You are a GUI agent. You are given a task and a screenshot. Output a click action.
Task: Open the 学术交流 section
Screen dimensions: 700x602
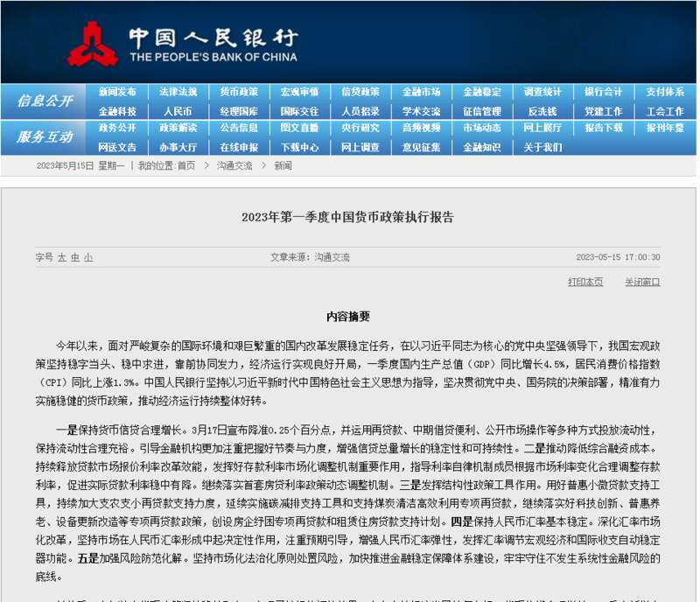click(x=421, y=111)
